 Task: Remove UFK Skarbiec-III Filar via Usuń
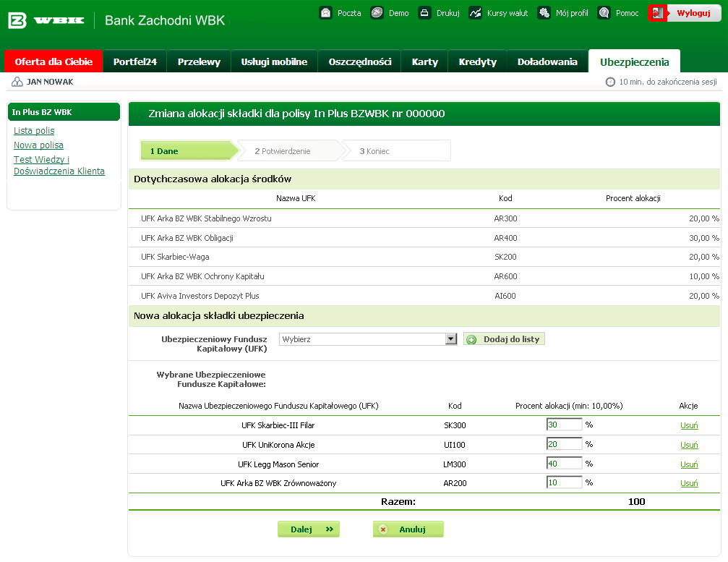(689, 425)
